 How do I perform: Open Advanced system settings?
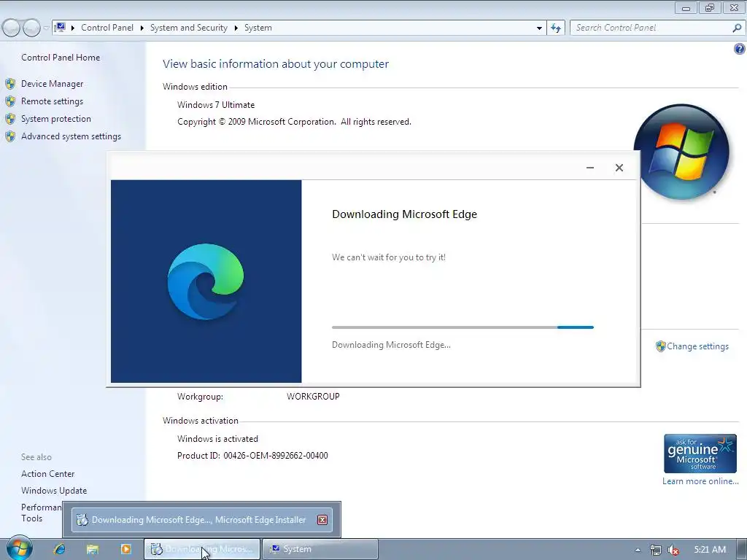[x=71, y=136]
